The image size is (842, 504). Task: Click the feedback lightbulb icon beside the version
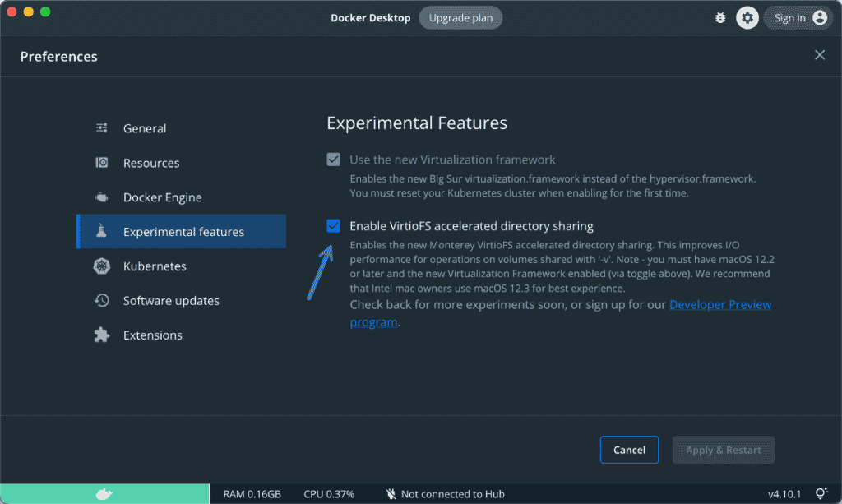click(x=821, y=493)
